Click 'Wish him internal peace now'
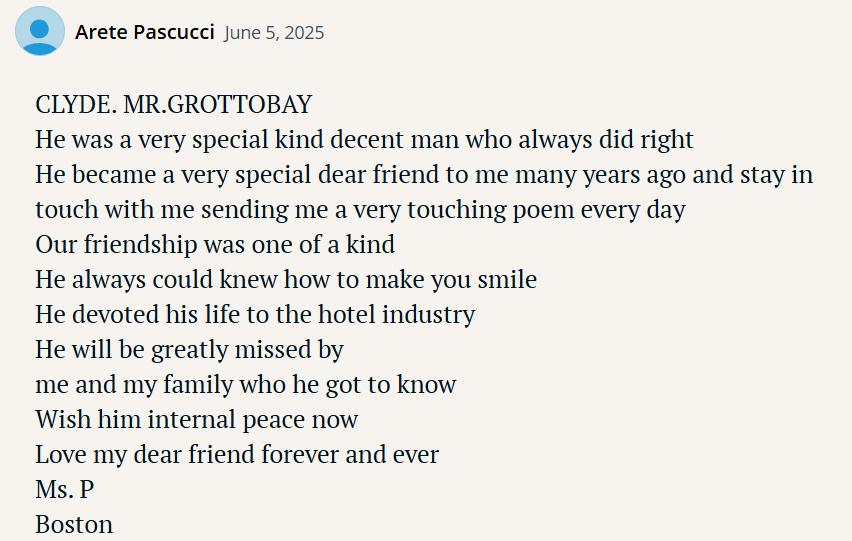The image size is (852, 541). (197, 419)
